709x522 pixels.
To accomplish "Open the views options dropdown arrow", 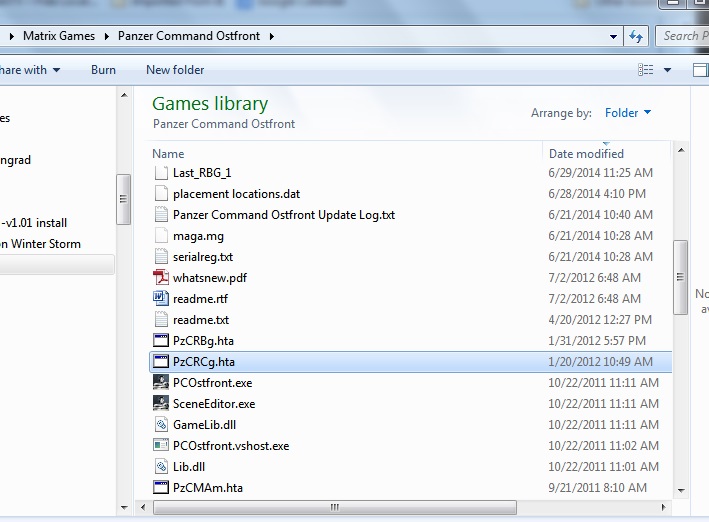I will [x=667, y=70].
